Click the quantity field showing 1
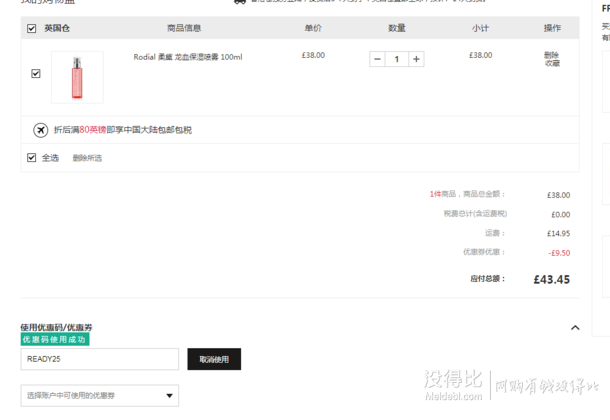 pos(397,59)
